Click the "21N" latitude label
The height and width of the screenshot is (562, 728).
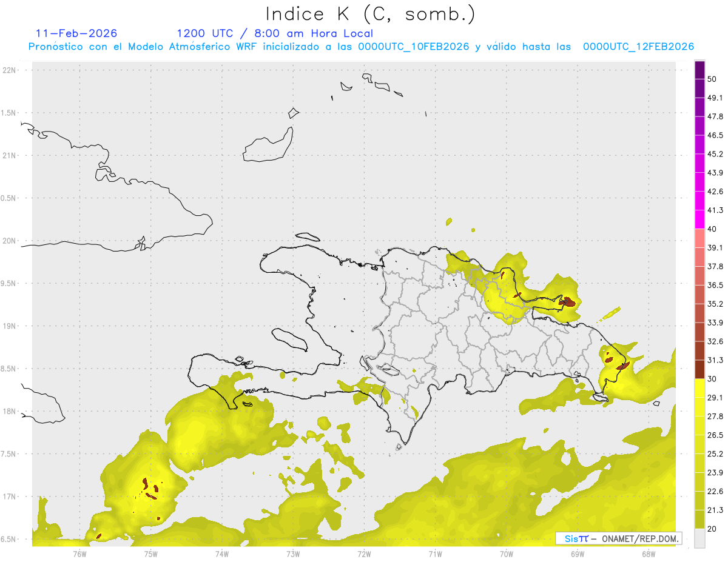[10, 155]
